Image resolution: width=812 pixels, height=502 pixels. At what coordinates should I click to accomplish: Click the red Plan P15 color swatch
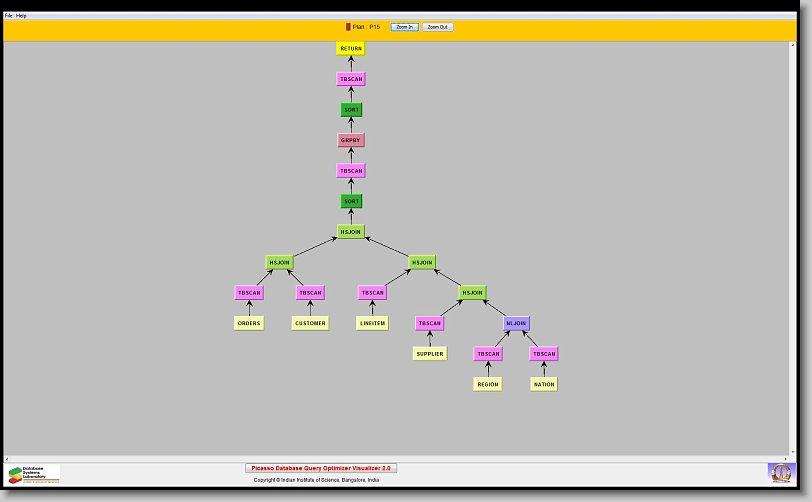(x=348, y=27)
